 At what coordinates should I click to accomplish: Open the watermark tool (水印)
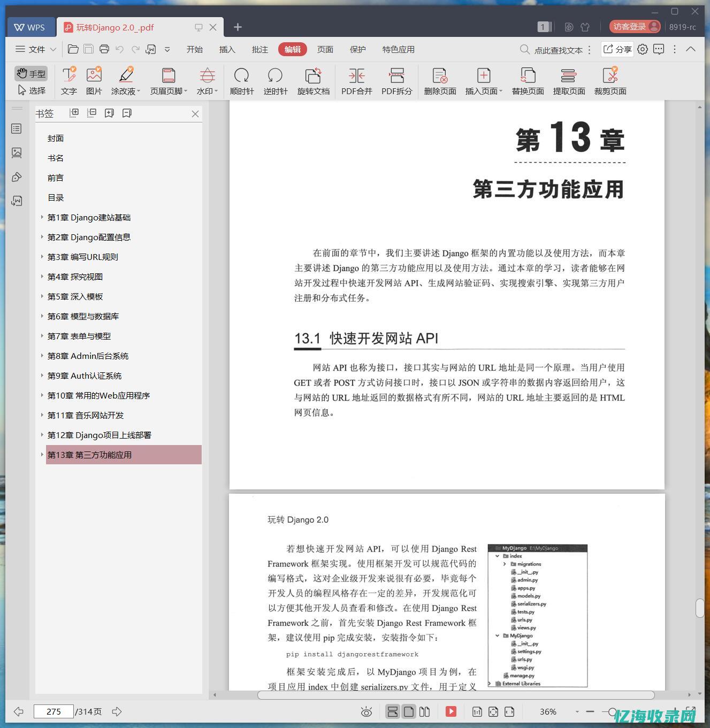(x=207, y=81)
